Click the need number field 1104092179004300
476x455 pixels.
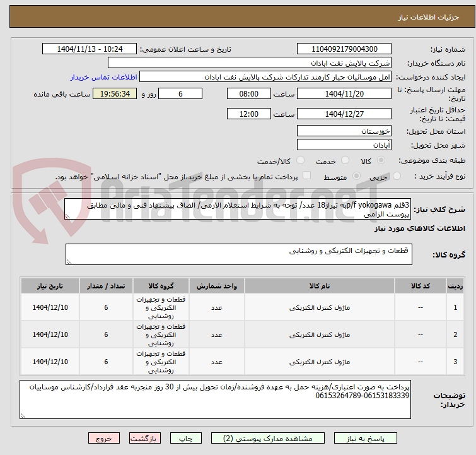pyautogui.click(x=344, y=49)
